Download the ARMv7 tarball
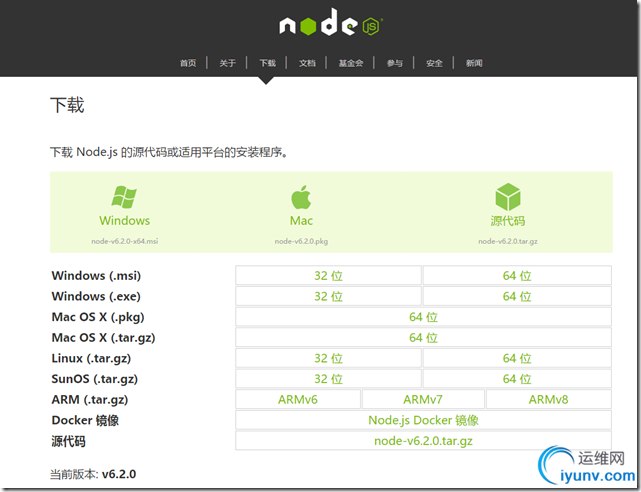The width and height of the screenshot is (641, 492). (x=423, y=399)
